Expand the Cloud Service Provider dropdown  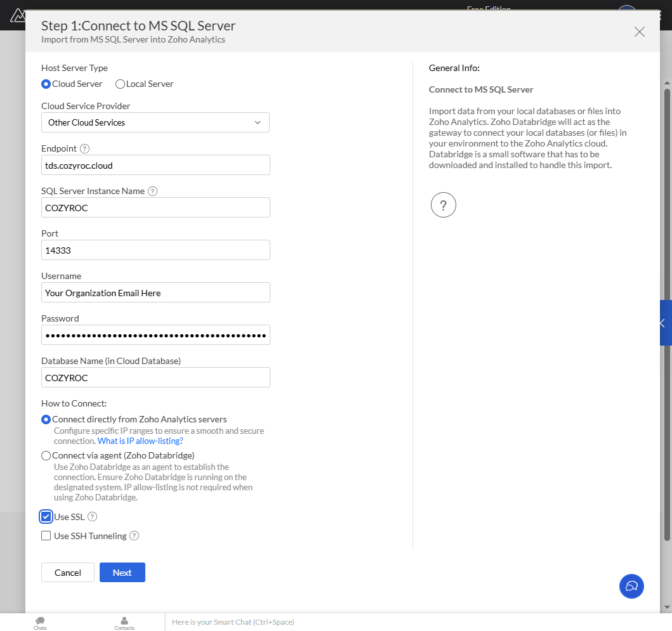pos(155,122)
